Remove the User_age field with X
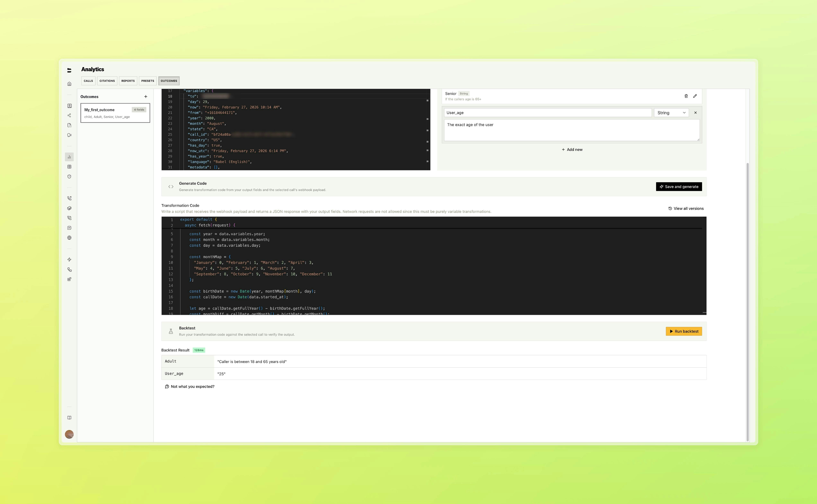 pos(695,113)
